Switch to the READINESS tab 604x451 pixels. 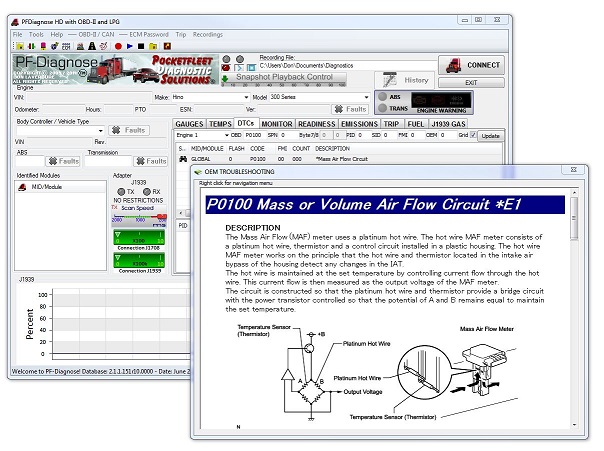[x=317, y=124]
